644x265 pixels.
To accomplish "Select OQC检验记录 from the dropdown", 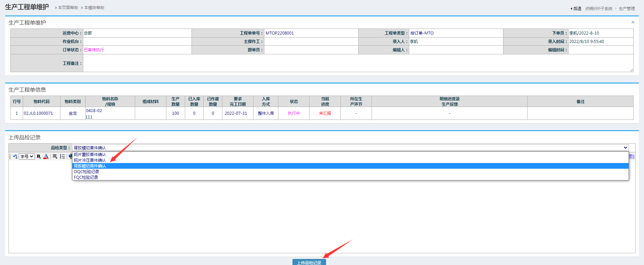I will coord(87,172).
